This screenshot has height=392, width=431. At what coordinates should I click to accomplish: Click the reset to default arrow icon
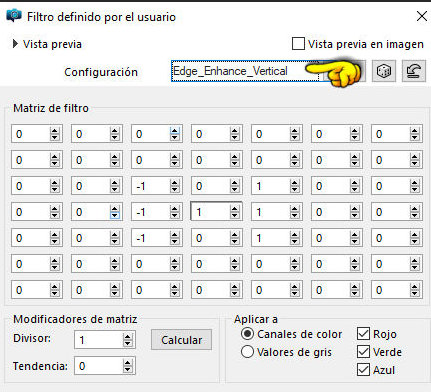click(414, 71)
